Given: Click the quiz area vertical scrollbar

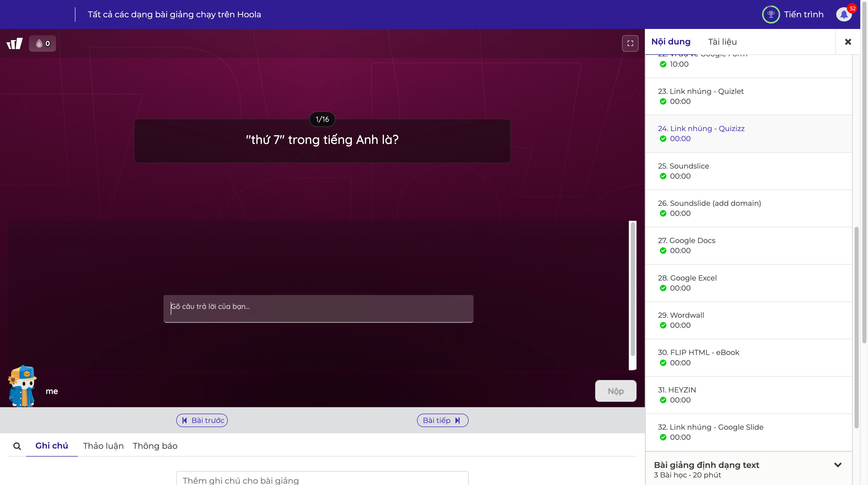Looking at the screenshot, I should coord(632,289).
